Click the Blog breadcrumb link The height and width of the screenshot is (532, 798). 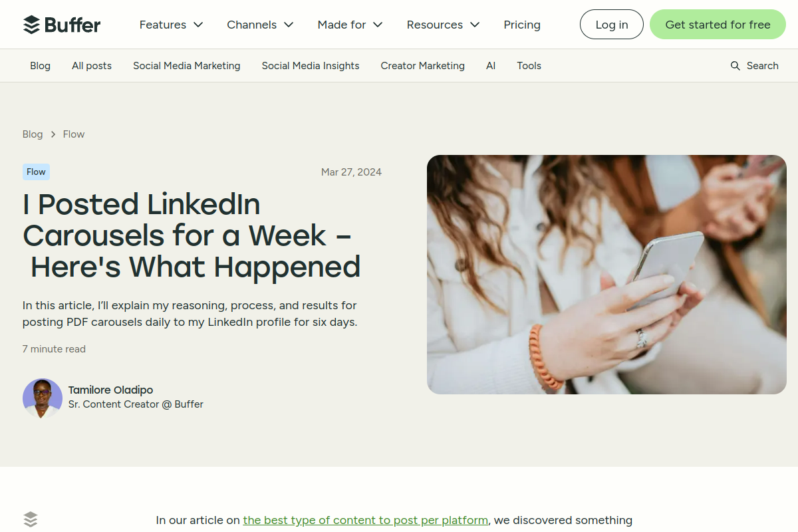pos(33,134)
